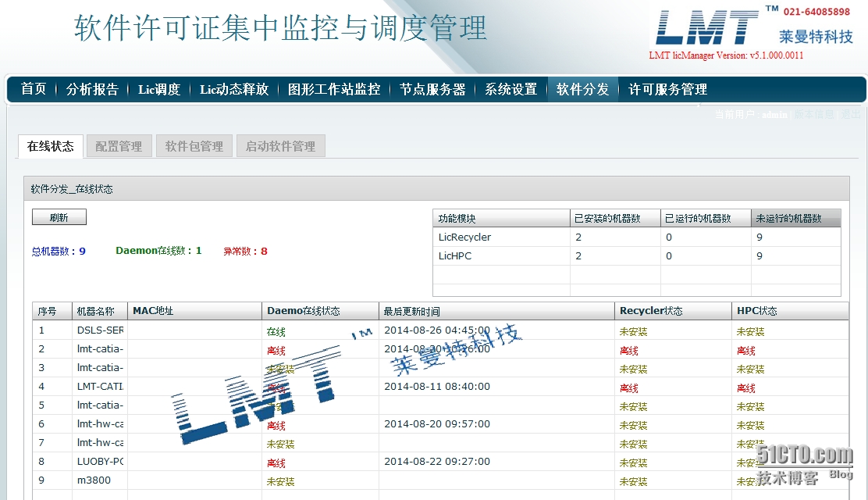Click timestamp 2014-08-22 09:27:00

point(437,461)
